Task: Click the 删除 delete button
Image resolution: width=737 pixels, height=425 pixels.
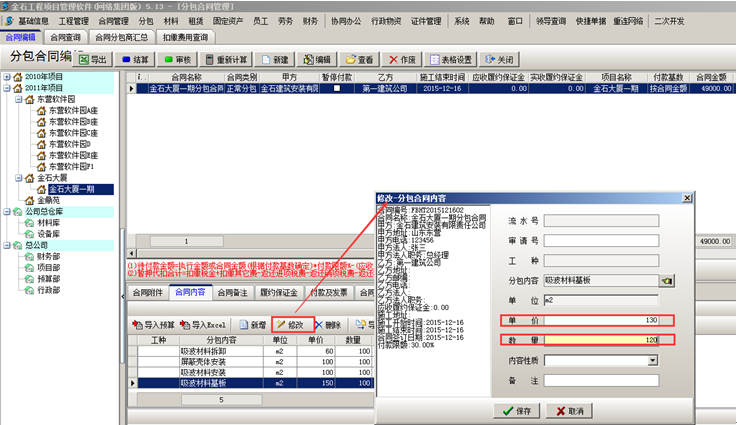Action: pyautogui.click(x=328, y=325)
